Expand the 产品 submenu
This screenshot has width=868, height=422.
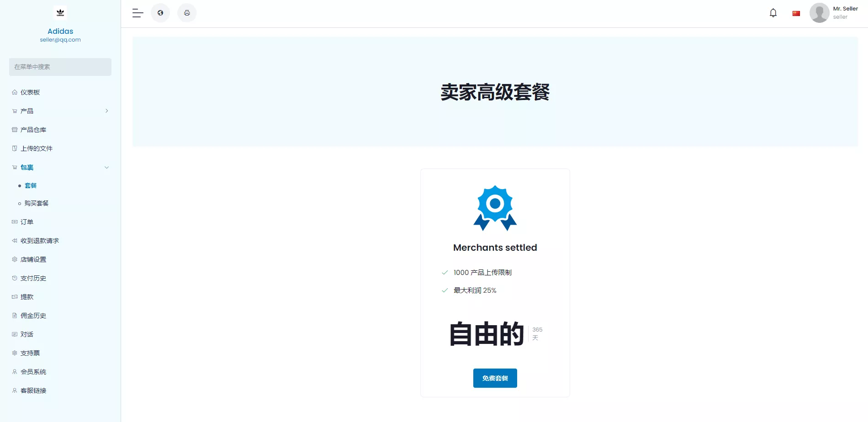[x=106, y=111]
